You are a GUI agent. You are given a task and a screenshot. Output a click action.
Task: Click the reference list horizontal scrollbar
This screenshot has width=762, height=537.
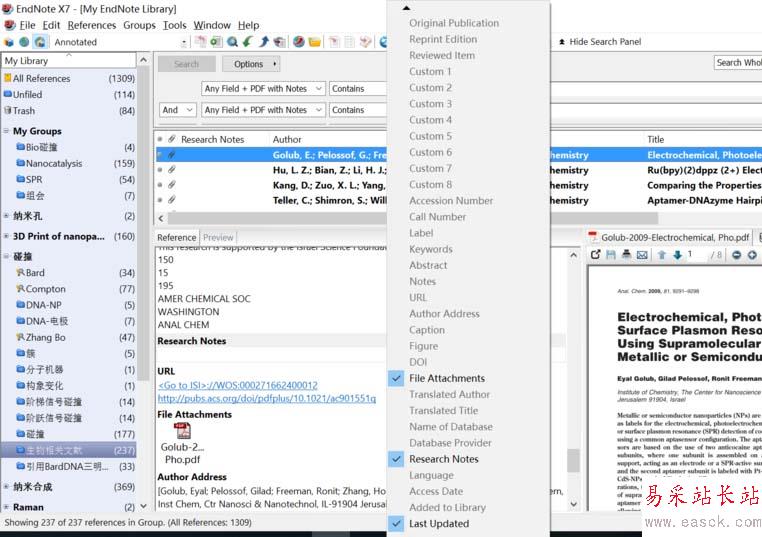click(x=412, y=218)
